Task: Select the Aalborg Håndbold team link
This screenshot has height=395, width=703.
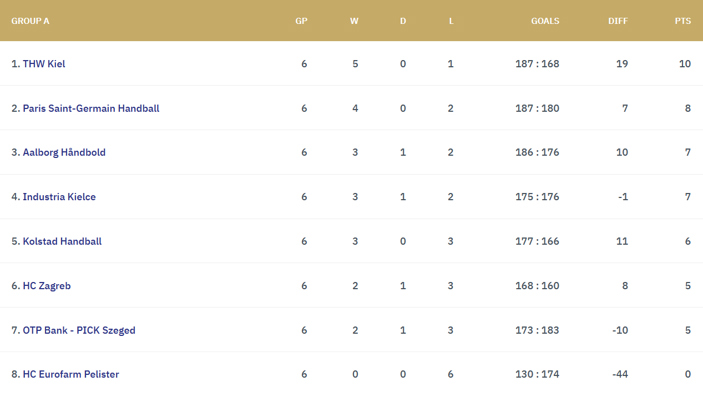Action: 64,152
